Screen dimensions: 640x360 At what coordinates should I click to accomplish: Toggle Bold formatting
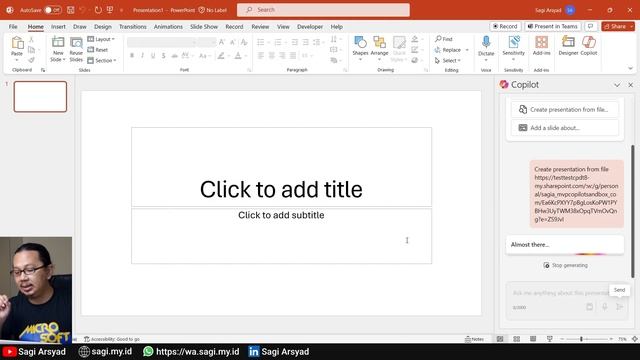pos(132,56)
